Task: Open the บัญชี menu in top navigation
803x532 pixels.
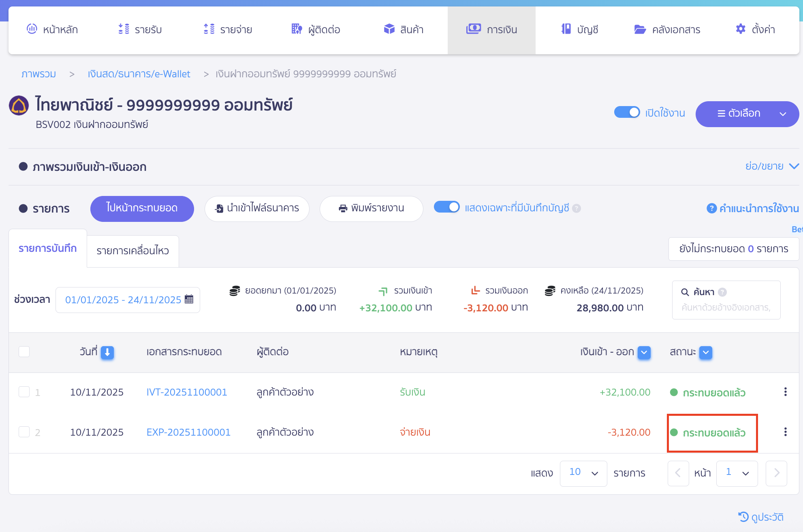Action: coord(580,30)
